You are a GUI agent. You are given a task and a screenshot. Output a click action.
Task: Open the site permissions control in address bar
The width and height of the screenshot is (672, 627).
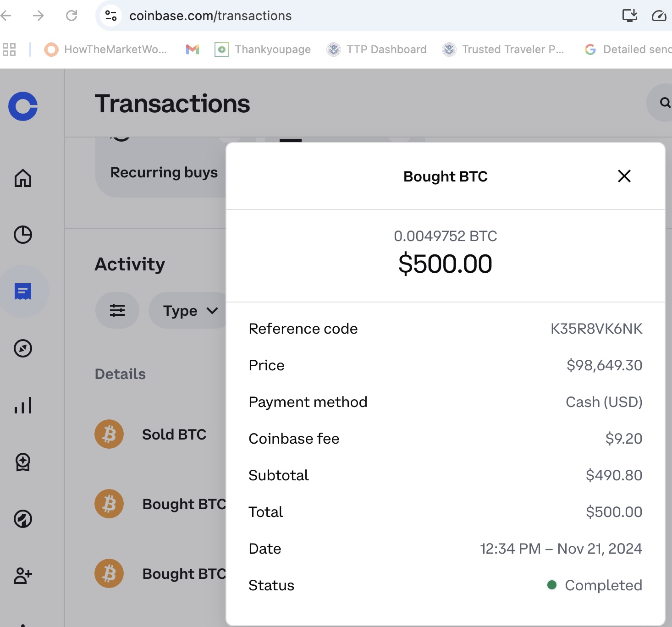click(110, 15)
